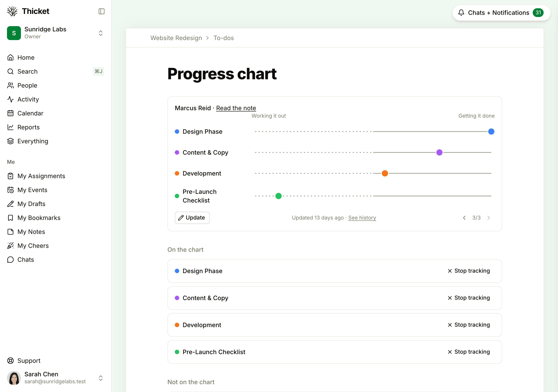Image resolution: width=558 pixels, height=392 pixels.
Task: Stop tracking Design Phase
Action: coord(469,271)
